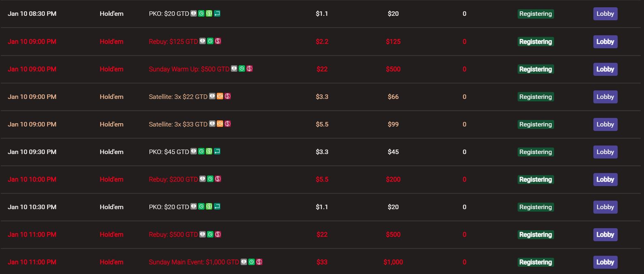Screen dimensions: 644x274
Task: Click Registering badge on Satellite: 3x $33 GTD row
Action: coord(535,124)
